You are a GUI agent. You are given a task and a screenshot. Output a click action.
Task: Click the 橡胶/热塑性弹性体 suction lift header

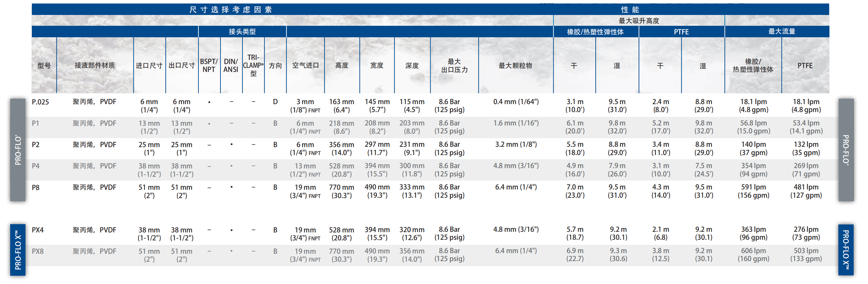point(595,32)
